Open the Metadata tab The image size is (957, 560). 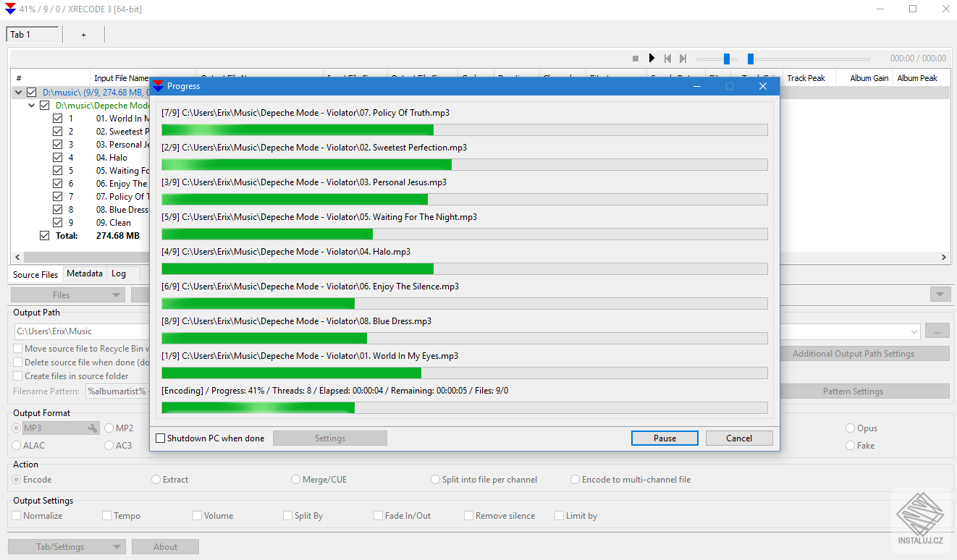pos(85,273)
